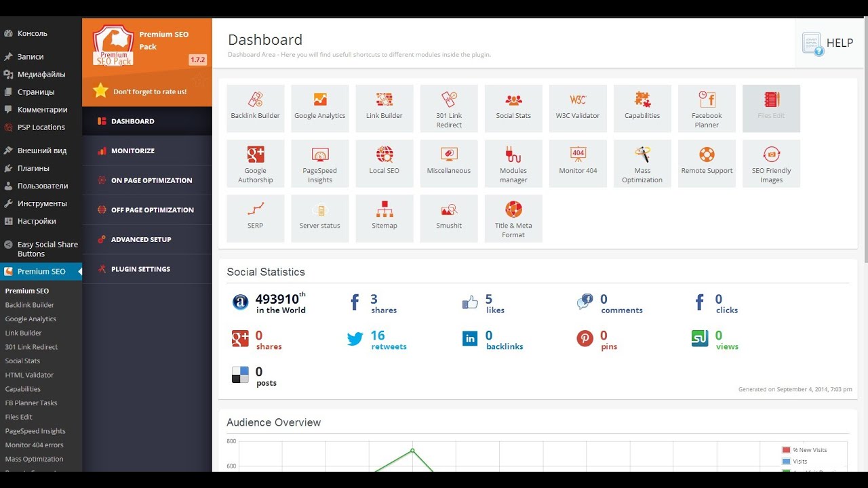Open Внешний вид in sidebar
Screen dimensions: 868x488
[x=41, y=150]
